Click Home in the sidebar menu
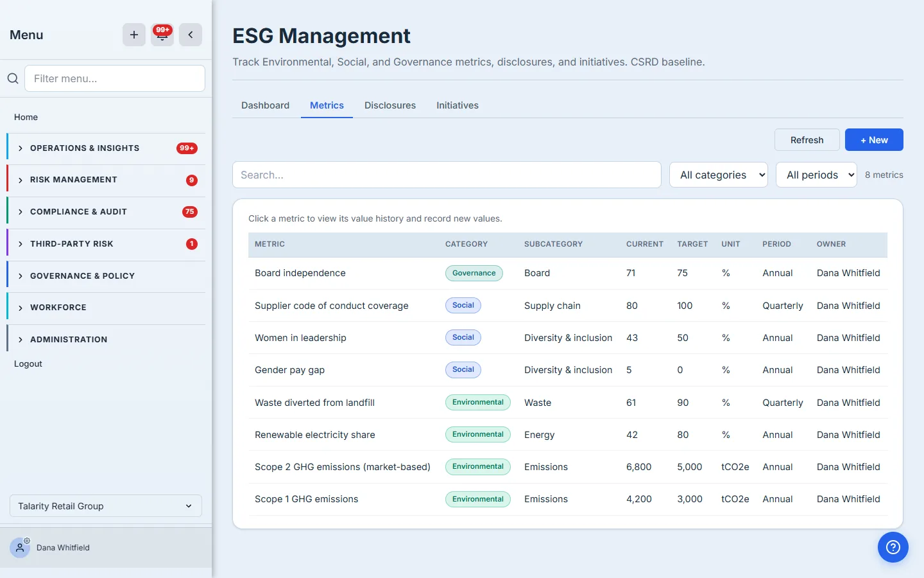Screen dimensions: 924x578 [26, 117]
